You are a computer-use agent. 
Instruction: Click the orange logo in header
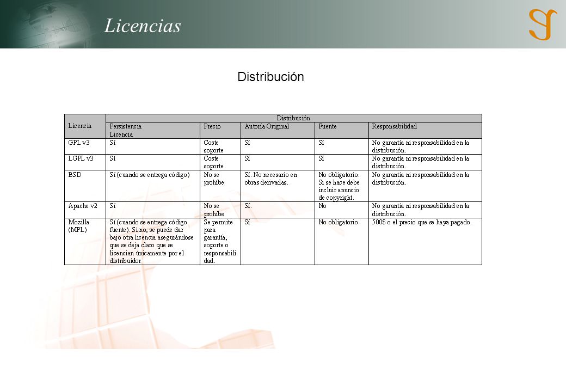tap(543, 24)
